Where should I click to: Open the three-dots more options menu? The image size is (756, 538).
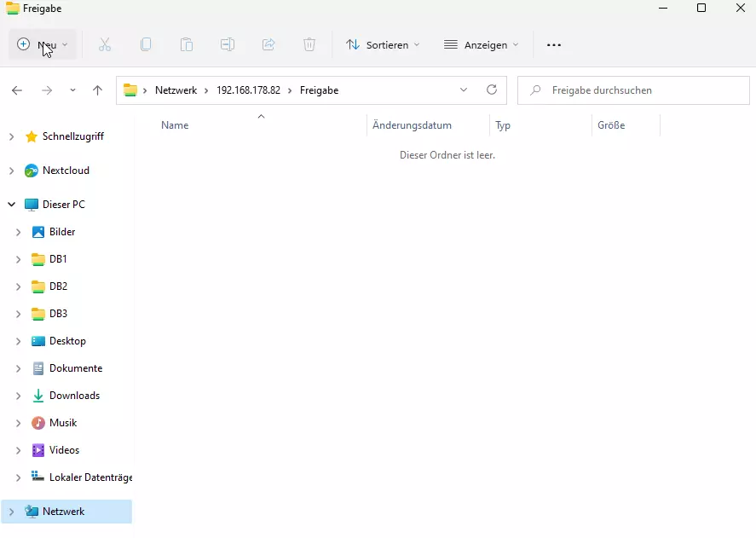tap(554, 44)
